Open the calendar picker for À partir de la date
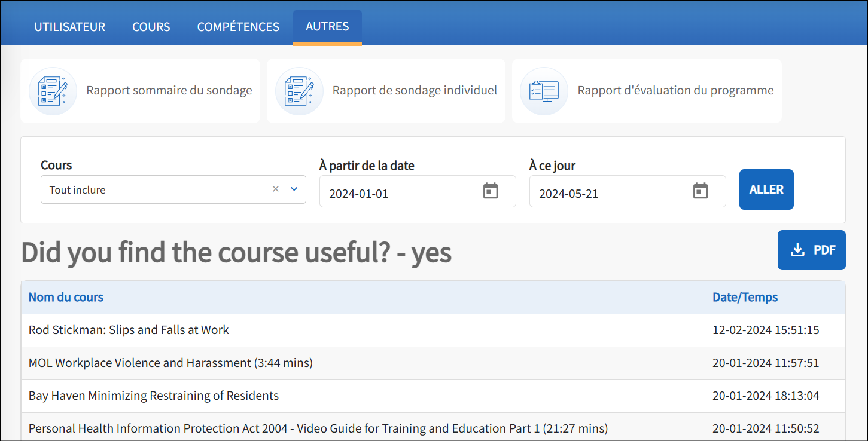 tap(491, 191)
